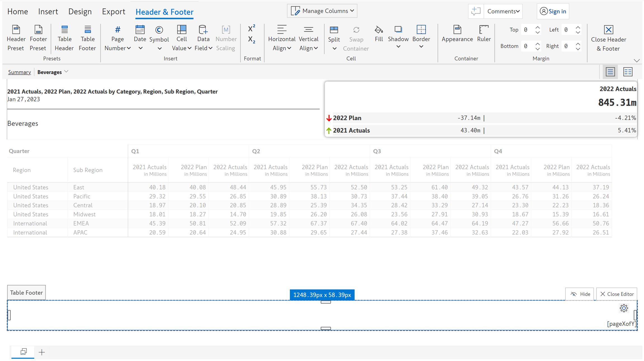This screenshot has width=644, height=361.
Task: Switch to single-column list view
Action: (x=610, y=72)
